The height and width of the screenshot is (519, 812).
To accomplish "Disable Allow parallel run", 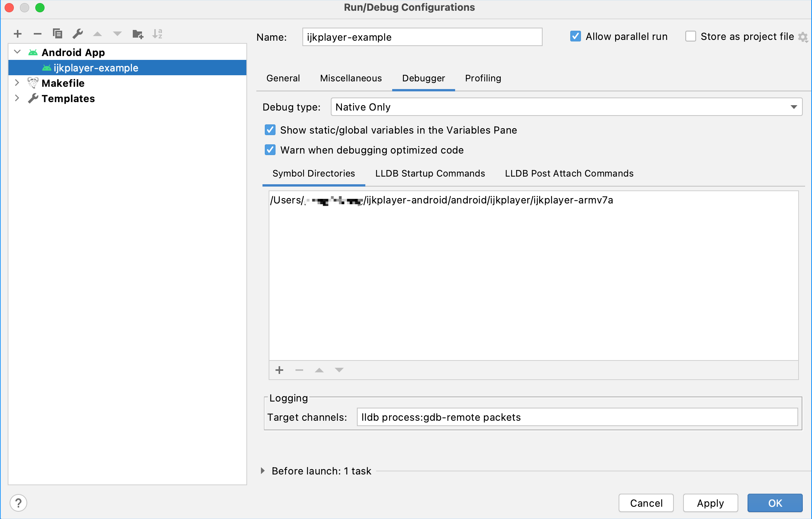I will [x=575, y=36].
